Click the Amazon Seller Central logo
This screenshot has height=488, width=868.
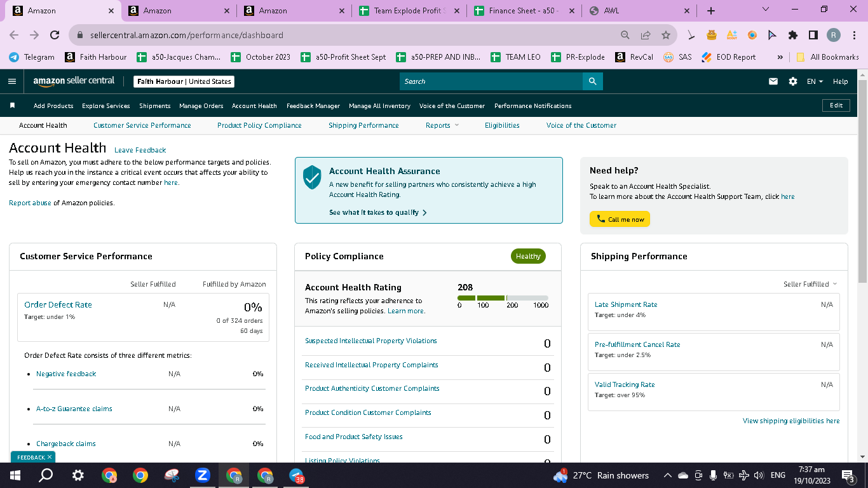74,81
